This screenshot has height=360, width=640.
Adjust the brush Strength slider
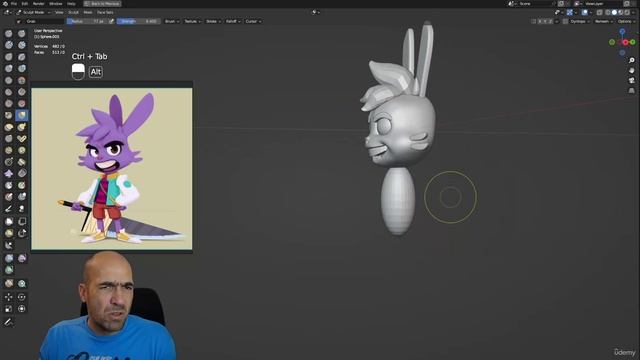tap(138, 21)
